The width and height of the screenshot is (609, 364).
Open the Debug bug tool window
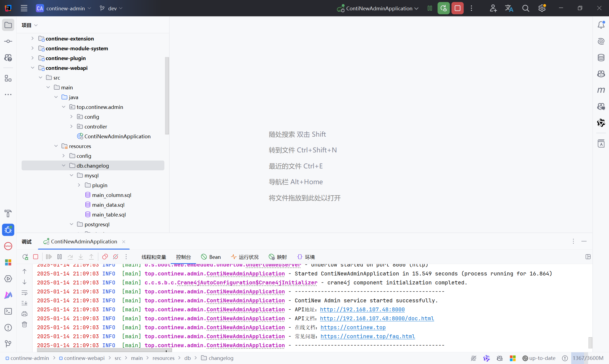coord(8,230)
